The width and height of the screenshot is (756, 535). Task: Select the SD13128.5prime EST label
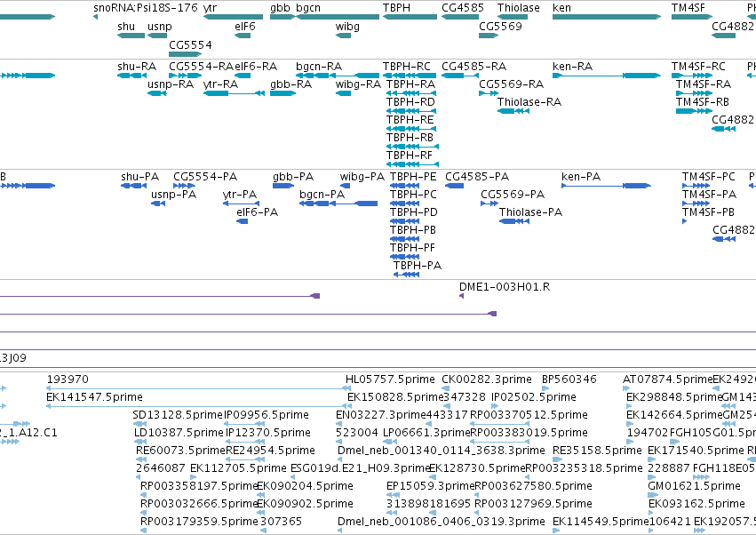(178, 415)
